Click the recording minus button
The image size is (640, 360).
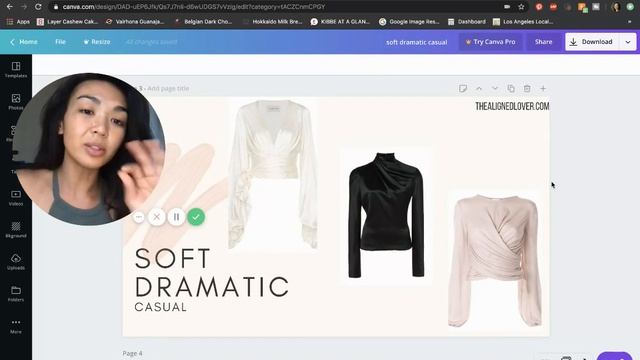(x=139, y=217)
